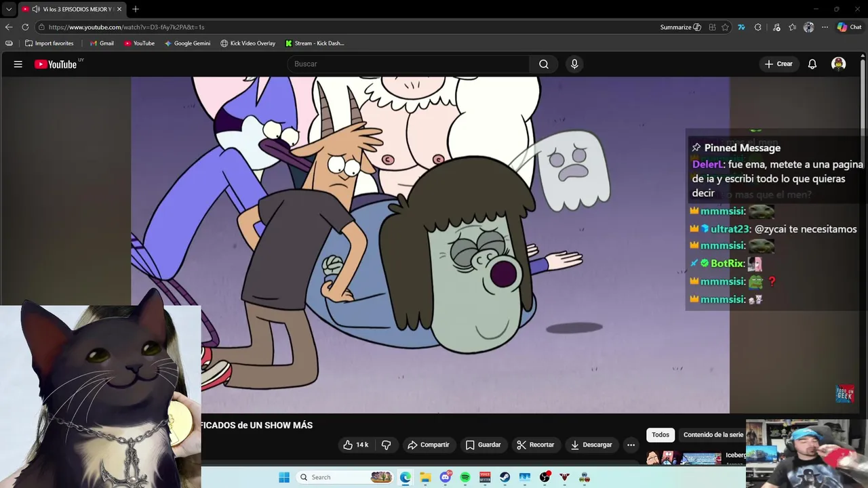Open YouTube notifications bell

(812, 64)
